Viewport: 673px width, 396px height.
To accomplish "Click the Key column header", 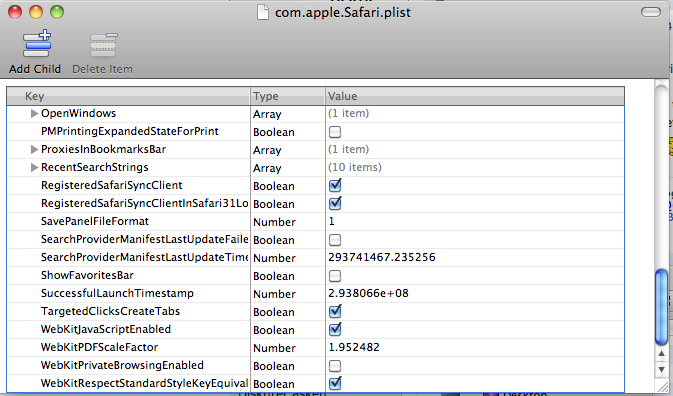I will (128, 96).
